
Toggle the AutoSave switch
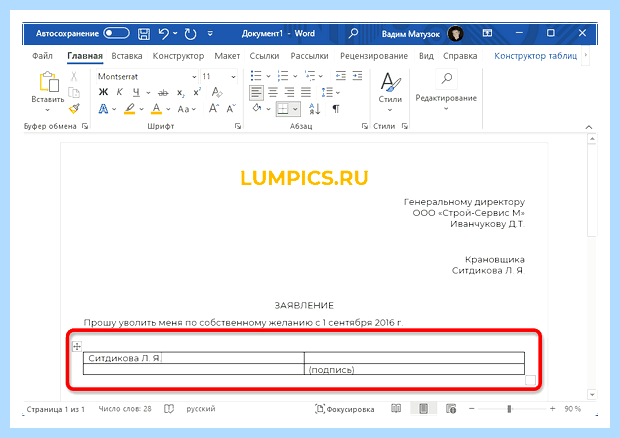116,33
